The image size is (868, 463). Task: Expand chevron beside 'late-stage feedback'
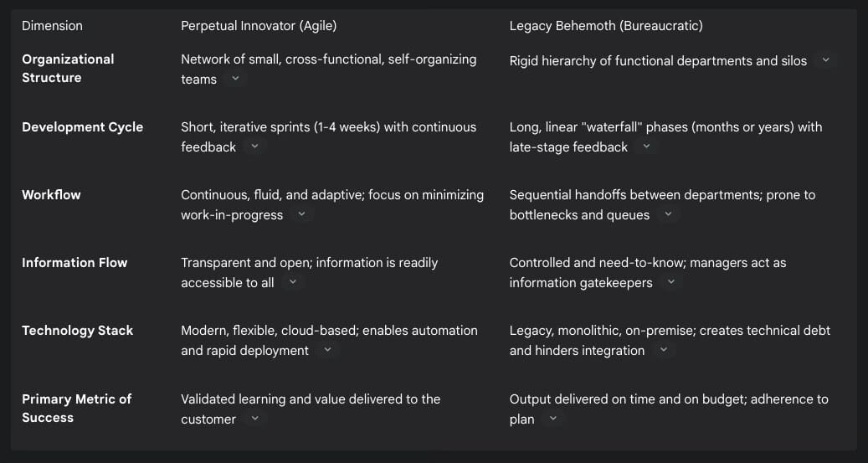tap(646, 147)
